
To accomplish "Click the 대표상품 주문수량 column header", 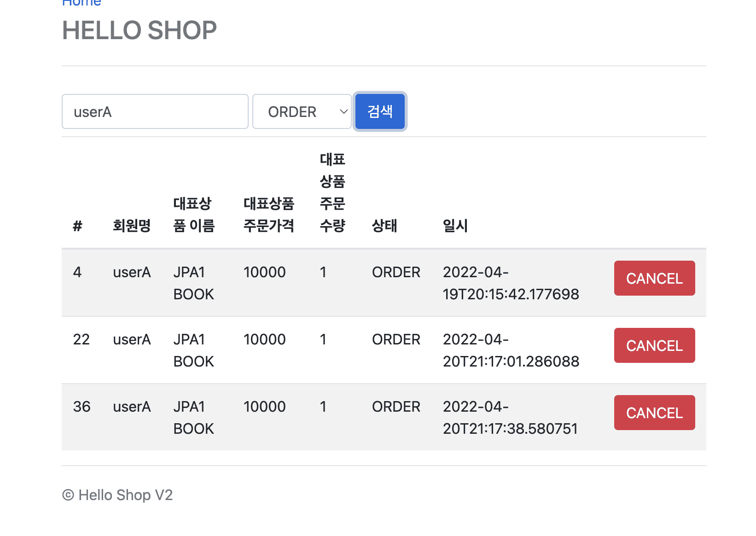I will (x=332, y=192).
